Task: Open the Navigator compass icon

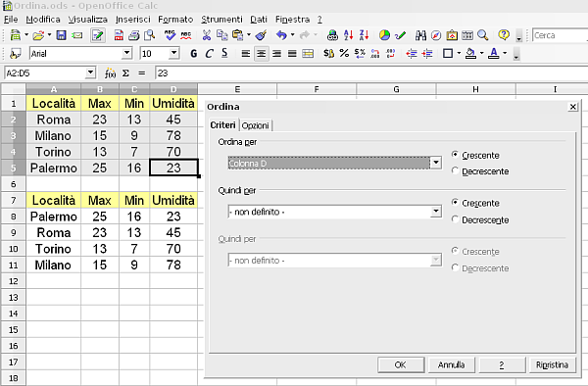Action: pos(436,35)
